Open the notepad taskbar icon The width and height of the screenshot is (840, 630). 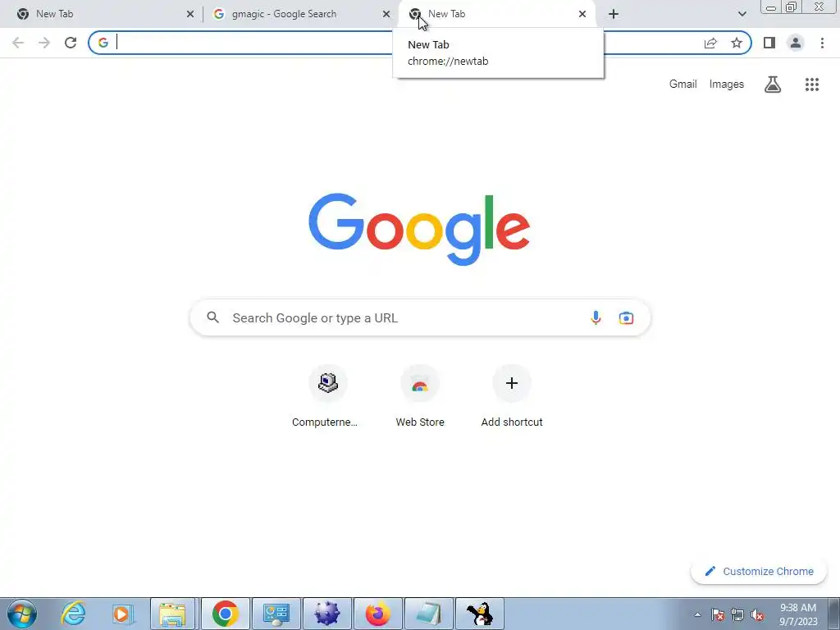(428, 614)
